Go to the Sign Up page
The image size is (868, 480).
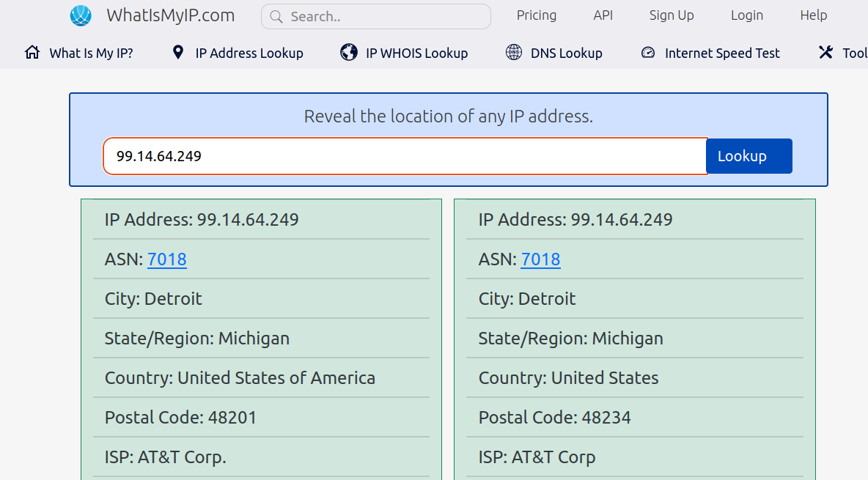coord(672,15)
